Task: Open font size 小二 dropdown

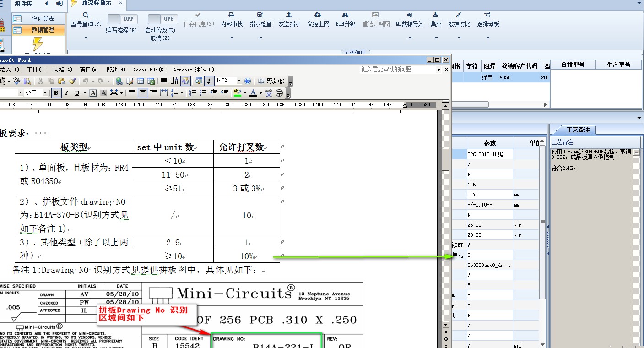Action: pos(45,92)
